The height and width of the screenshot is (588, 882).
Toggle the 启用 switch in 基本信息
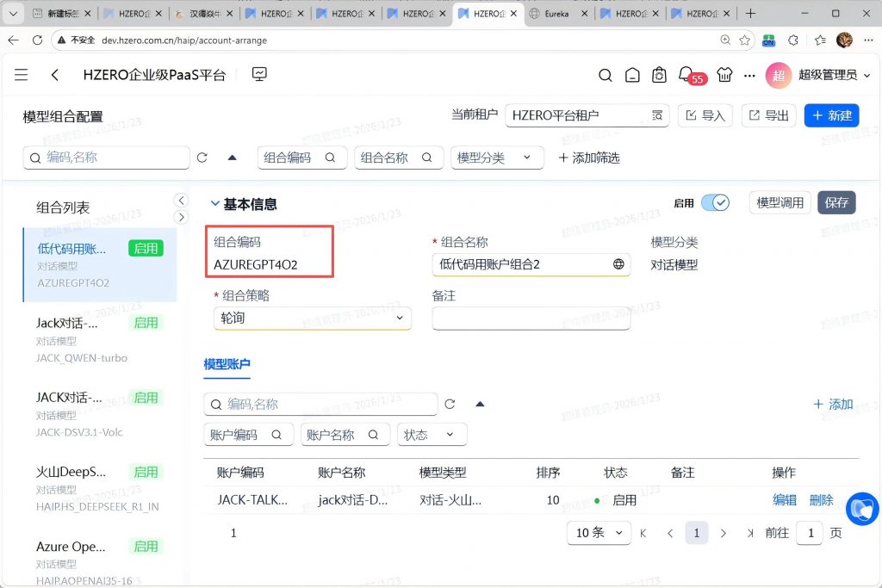[x=715, y=203]
